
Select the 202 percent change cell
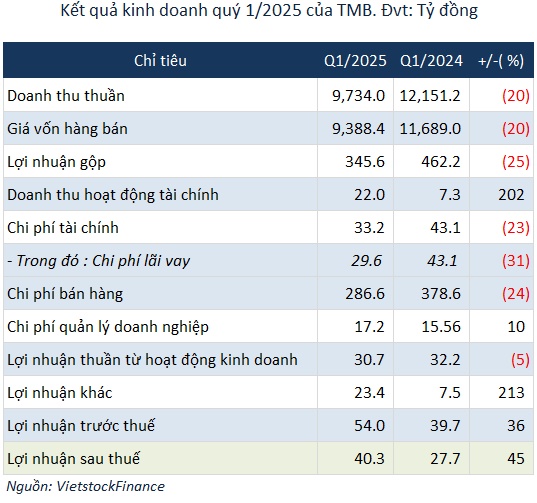pos(511,195)
